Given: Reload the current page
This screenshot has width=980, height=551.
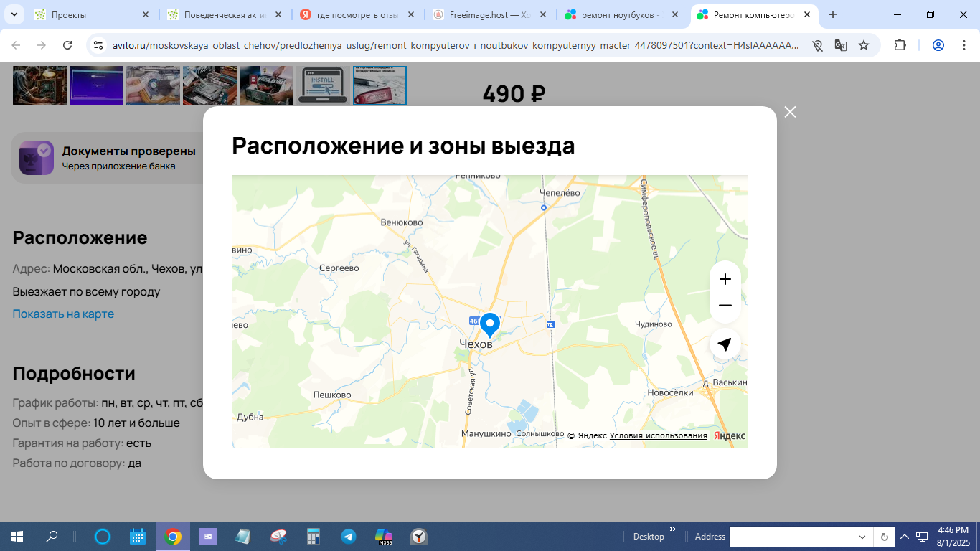Looking at the screenshot, I should pos(67,45).
